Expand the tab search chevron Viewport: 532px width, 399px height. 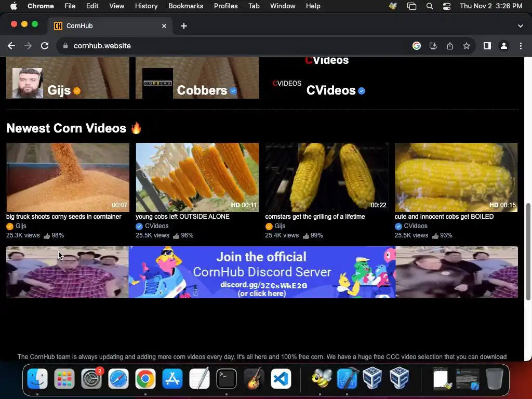(x=521, y=26)
